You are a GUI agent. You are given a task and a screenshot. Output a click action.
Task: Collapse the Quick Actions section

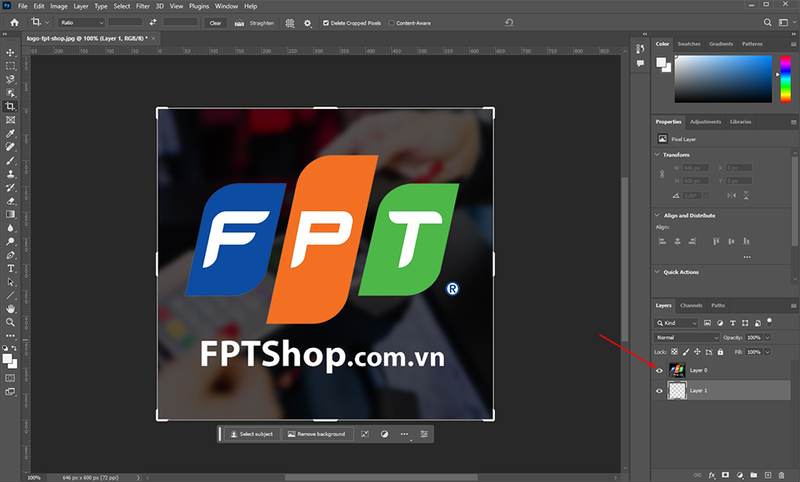tap(657, 272)
